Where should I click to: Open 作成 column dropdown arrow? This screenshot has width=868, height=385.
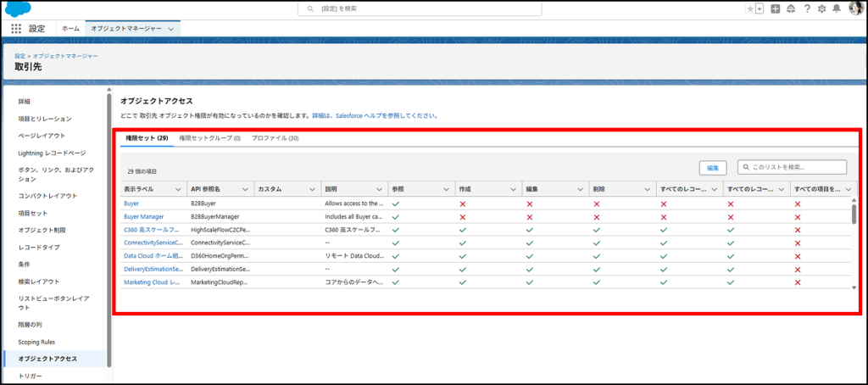513,189
